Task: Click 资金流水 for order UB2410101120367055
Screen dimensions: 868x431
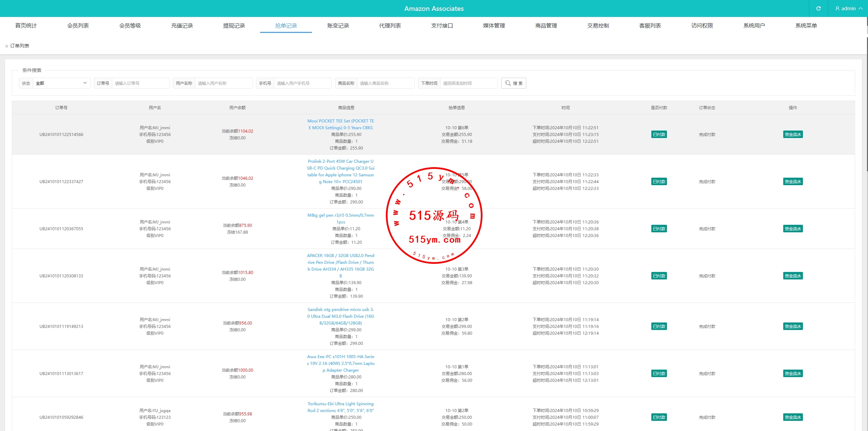Action: tap(793, 229)
